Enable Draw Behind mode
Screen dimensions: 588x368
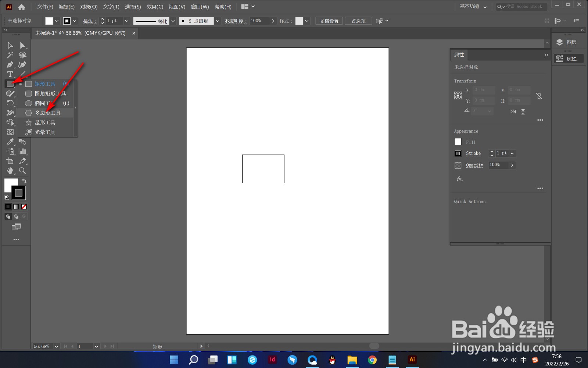(x=16, y=216)
